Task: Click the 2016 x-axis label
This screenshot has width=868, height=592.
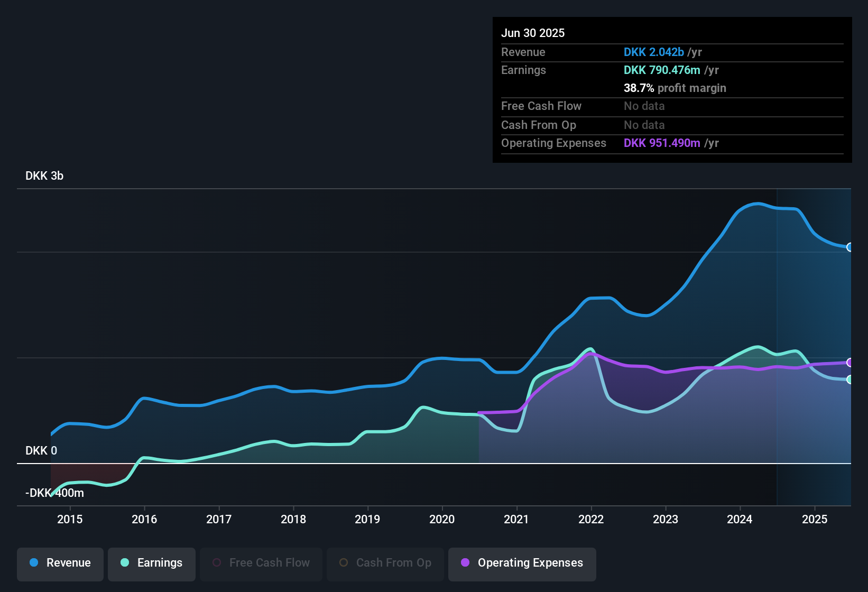Action: pyautogui.click(x=144, y=519)
